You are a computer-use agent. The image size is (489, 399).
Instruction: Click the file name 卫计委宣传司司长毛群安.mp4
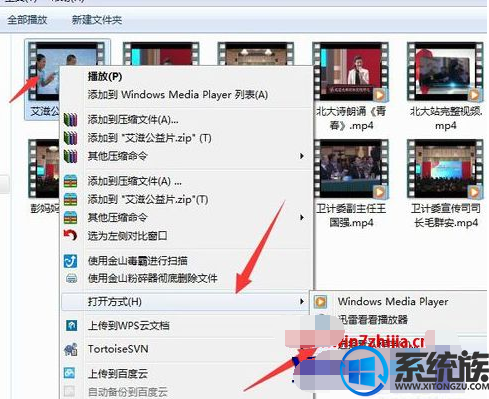446,215
